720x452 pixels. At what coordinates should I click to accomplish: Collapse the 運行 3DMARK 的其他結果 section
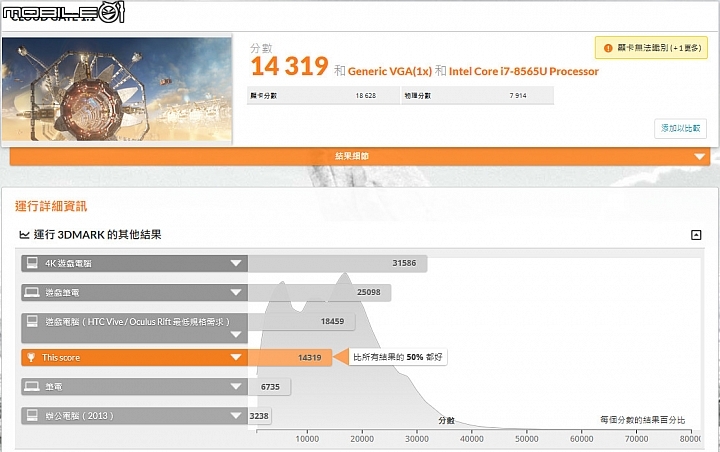[x=696, y=235]
